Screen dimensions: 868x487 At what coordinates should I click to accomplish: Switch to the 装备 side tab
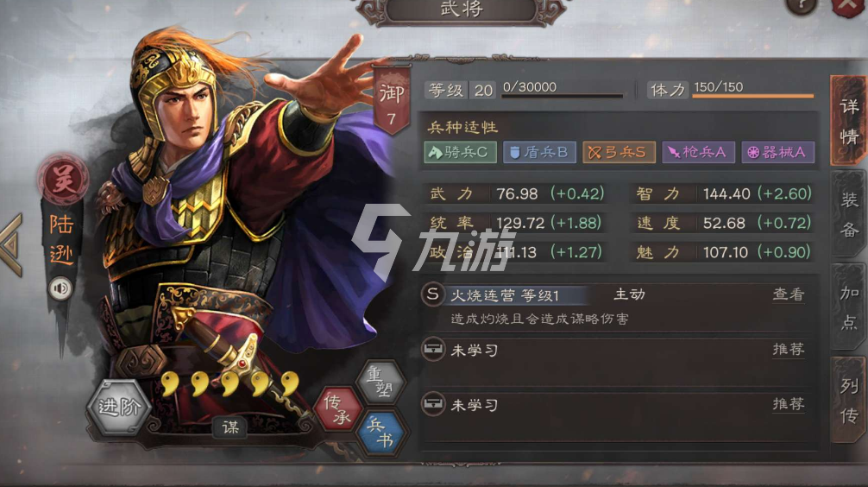(x=848, y=214)
